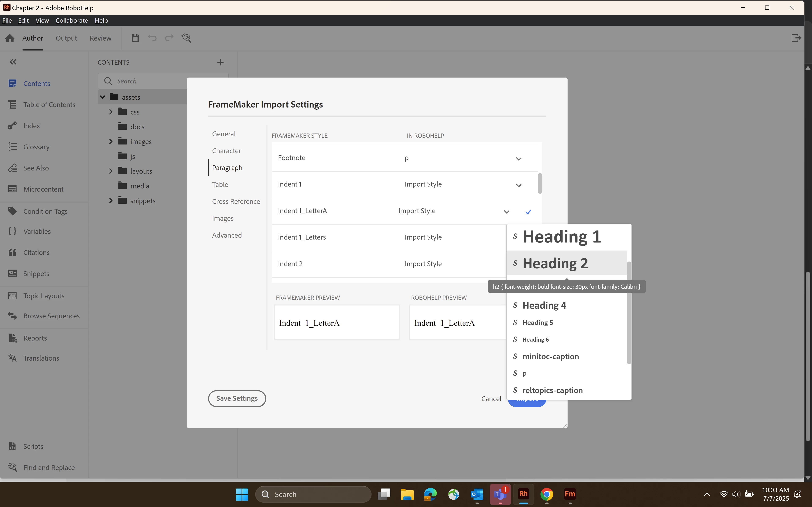The image size is (812, 507).
Task: Collapse the assets folder tree
Action: [x=103, y=97]
